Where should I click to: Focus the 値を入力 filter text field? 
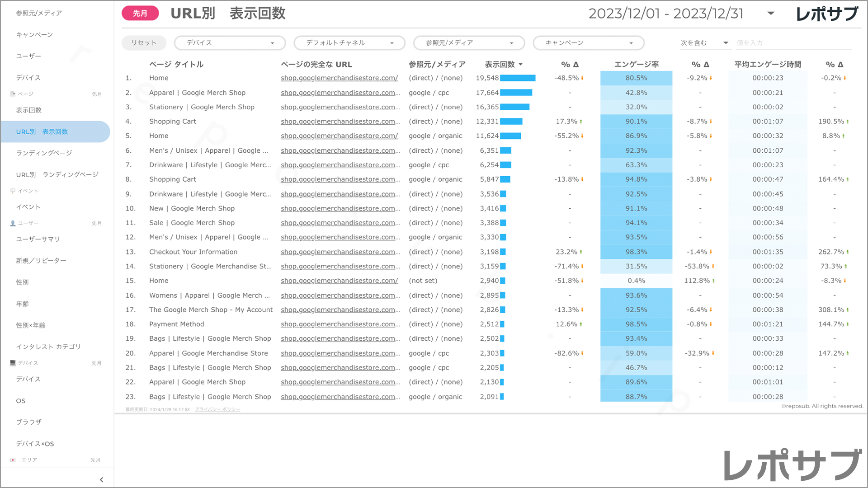coord(793,43)
